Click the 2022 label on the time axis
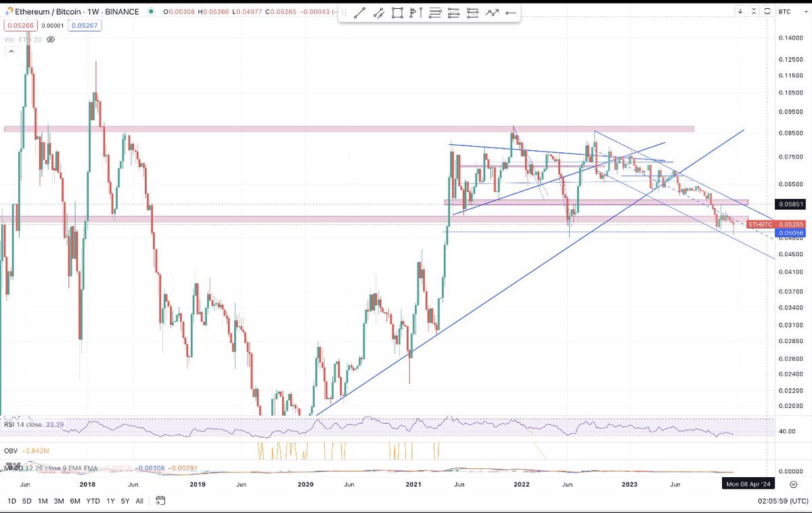Screen dimensions: 812x513 tap(522, 485)
